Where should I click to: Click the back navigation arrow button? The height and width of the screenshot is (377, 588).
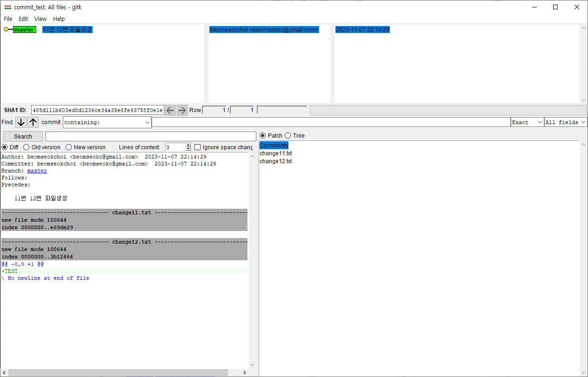coord(170,110)
